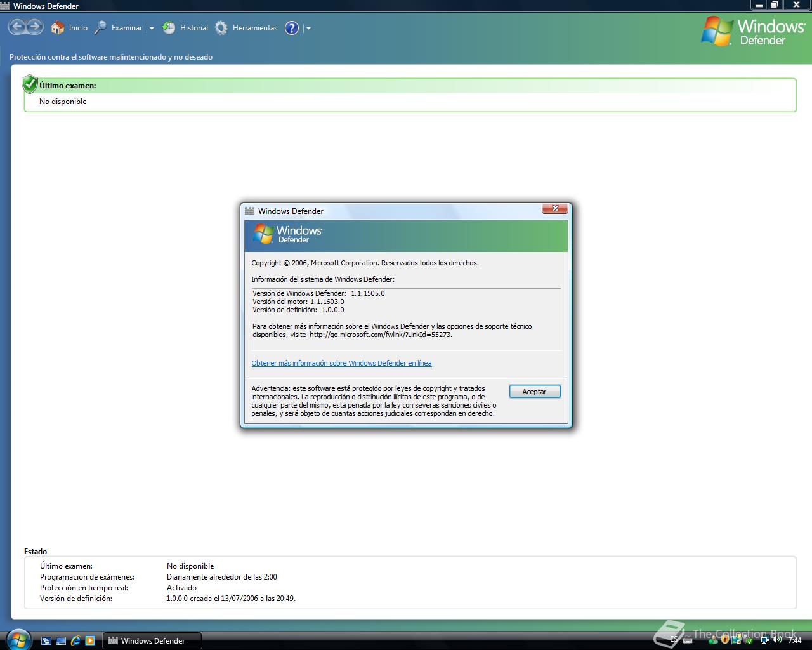Click the green check tray icon
812x650 pixels.
(x=749, y=640)
